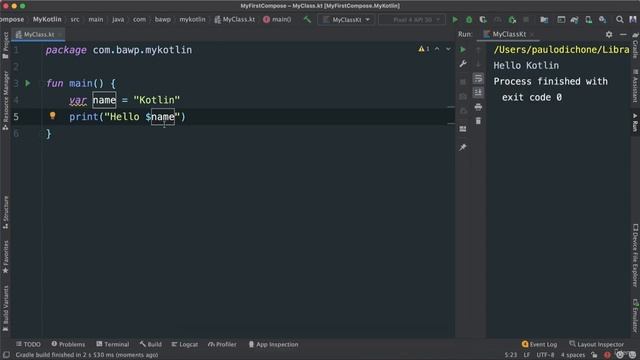Open the Terminal tool window
640x360 pixels.
[x=113, y=344]
